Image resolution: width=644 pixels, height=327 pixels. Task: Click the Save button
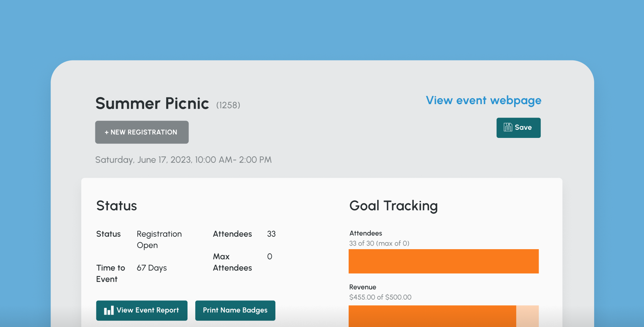click(518, 127)
